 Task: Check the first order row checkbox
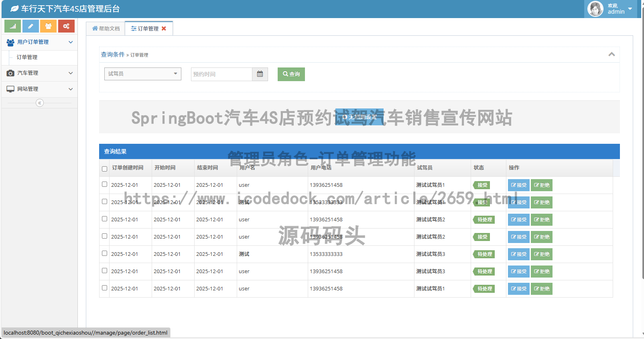tap(105, 184)
